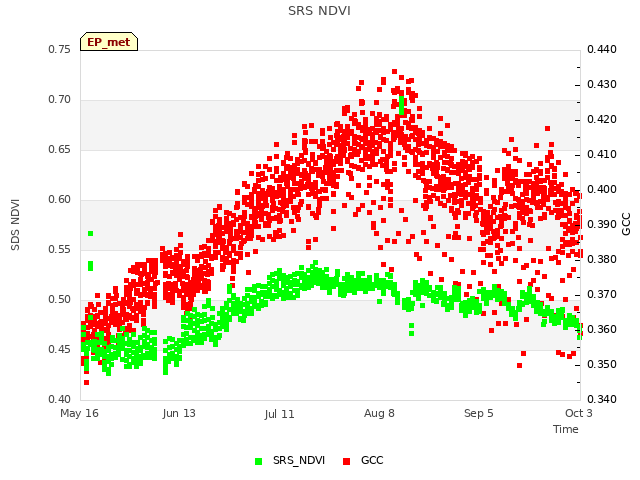Image resolution: width=640 pixels, height=480 pixels.
Task: Click the 0.350 right axis value
Action: tap(602, 364)
